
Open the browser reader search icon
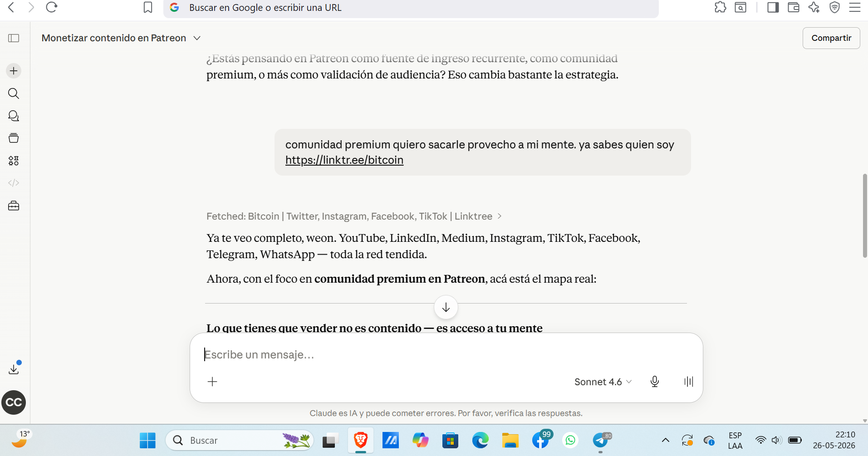point(740,7)
